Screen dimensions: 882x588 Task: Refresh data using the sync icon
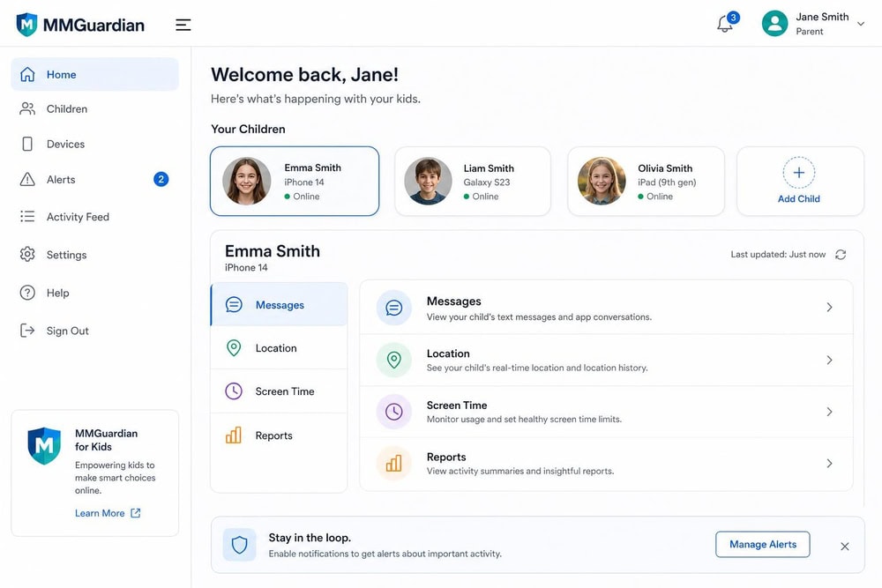pos(841,255)
